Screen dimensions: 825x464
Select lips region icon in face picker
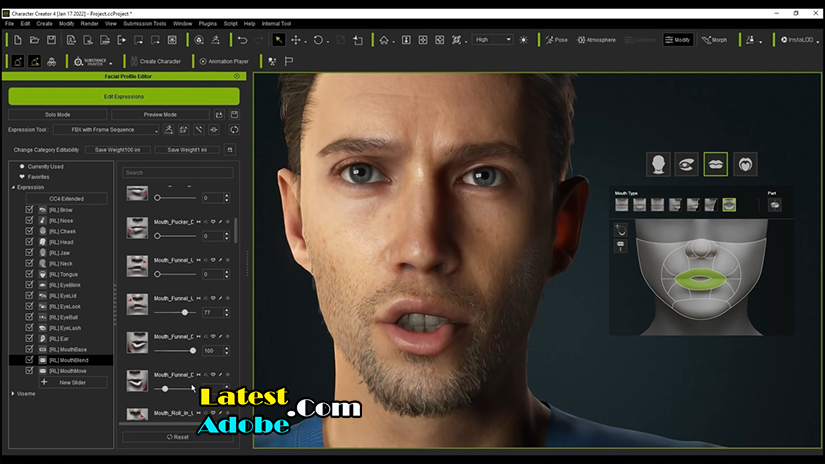pos(716,164)
